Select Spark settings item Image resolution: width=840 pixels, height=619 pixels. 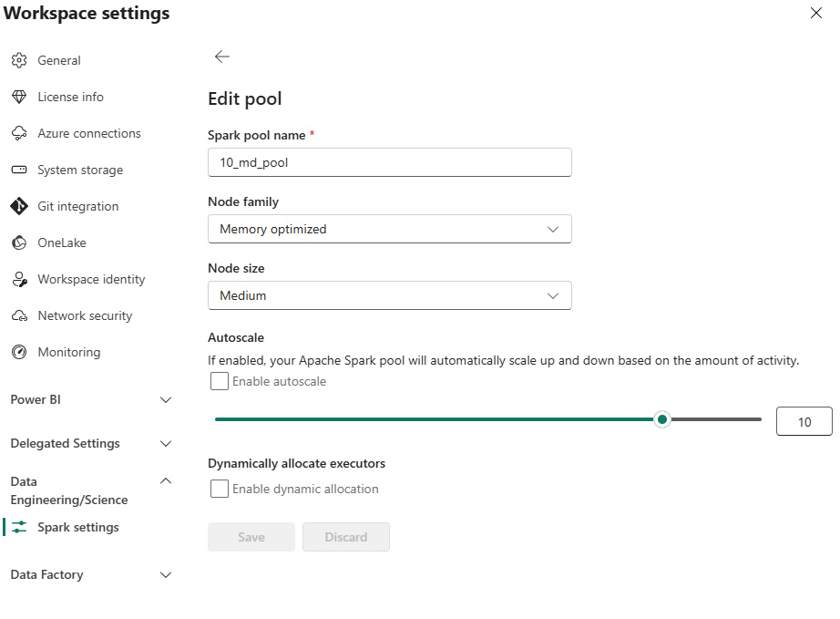coord(78,527)
